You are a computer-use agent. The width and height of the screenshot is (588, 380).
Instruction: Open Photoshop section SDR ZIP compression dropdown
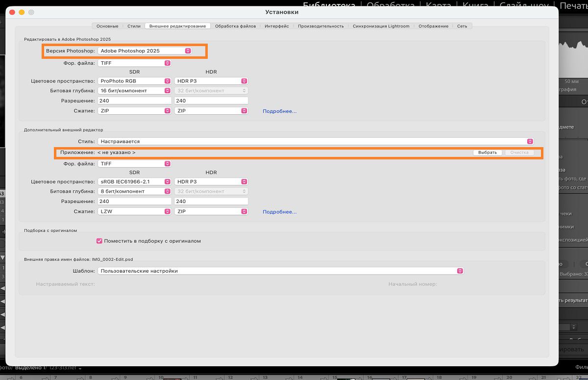[134, 111]
